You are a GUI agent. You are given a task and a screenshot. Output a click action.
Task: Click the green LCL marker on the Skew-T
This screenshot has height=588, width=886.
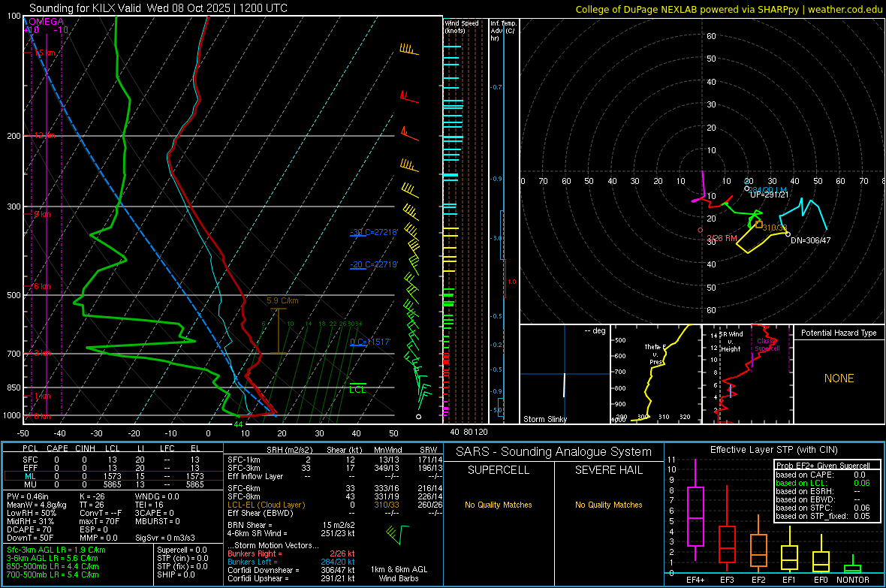pyautogui.click(x=357, y=387)
